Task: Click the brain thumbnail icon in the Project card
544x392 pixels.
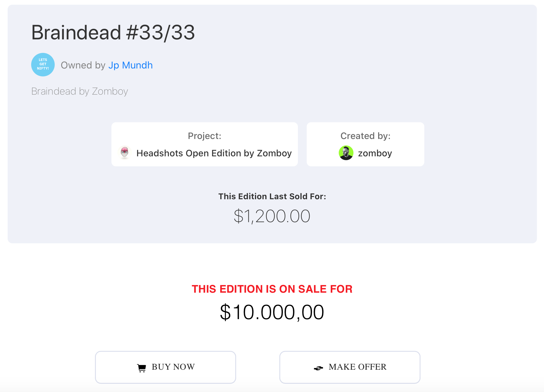Action: pyautogui.click(x=125, y=153)
